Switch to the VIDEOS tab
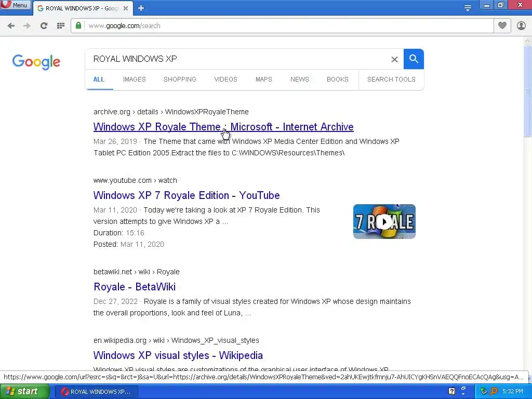 pos(225,79)
